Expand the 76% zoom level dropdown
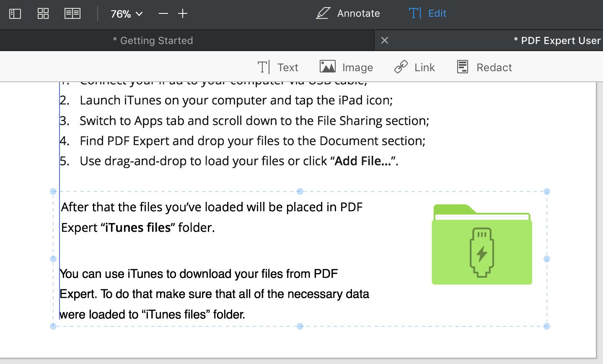This screenshot has width=603, height=364. (x=126, y=14)
